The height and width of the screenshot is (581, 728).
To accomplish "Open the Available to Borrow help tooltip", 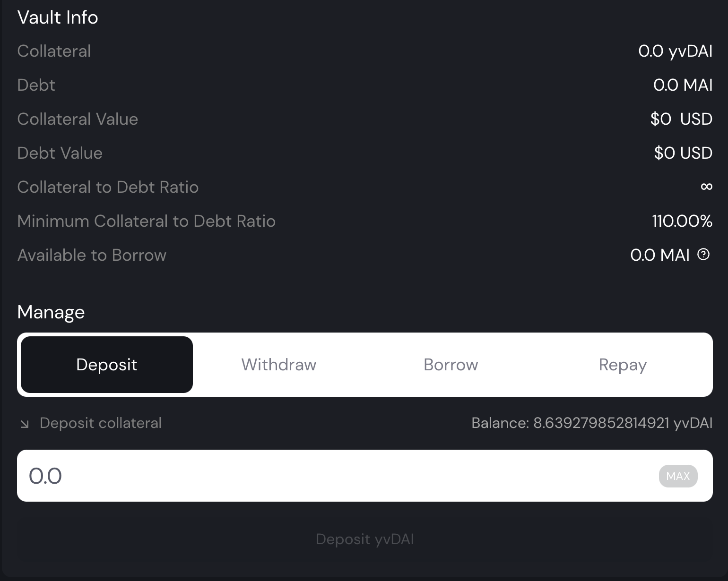I will click(x=703, y=255).
